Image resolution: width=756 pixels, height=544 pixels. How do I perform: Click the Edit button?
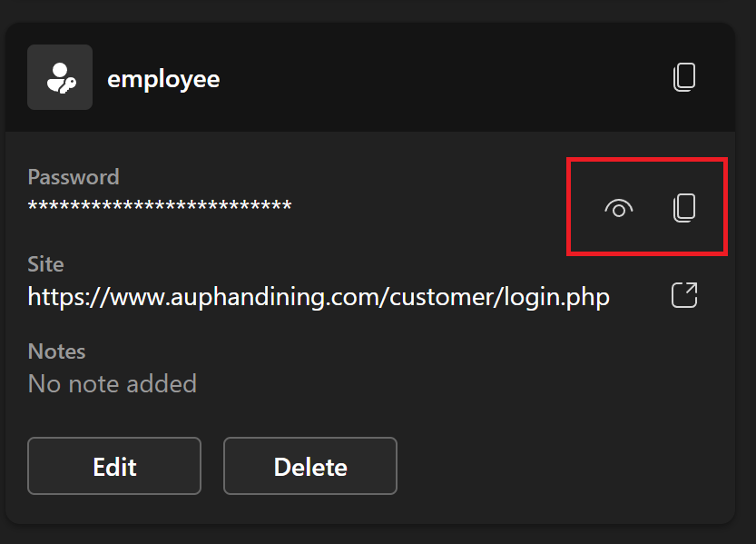click(114, 466)
